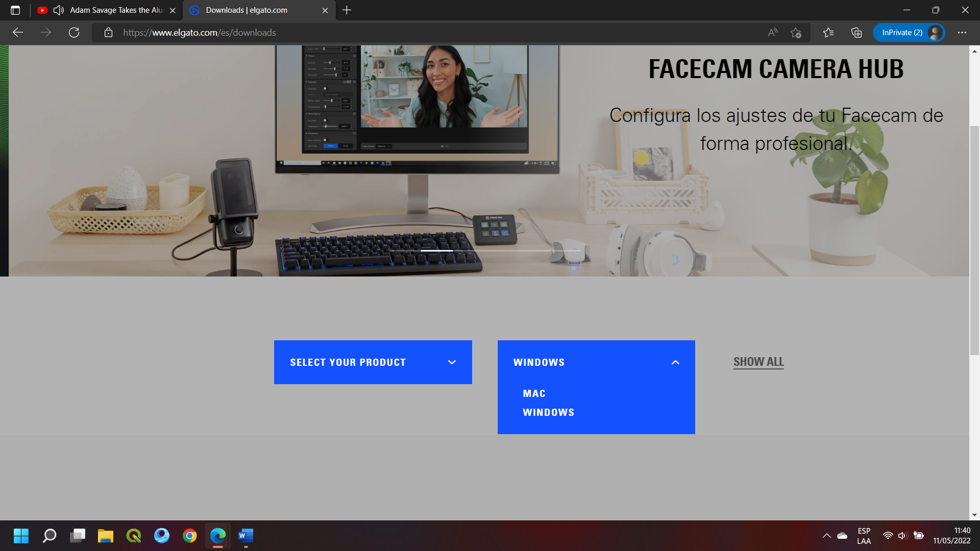This screenshot has height=551, width=980.
Task: Show hidden system tray icons chevron
Action: point(826,536)
